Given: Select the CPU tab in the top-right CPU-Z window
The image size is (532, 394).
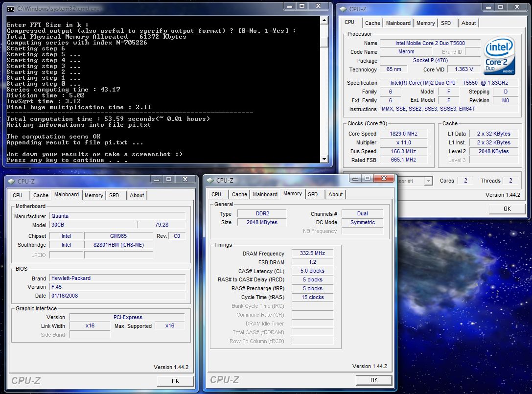Looking at the screenshot, I should 349,22.
